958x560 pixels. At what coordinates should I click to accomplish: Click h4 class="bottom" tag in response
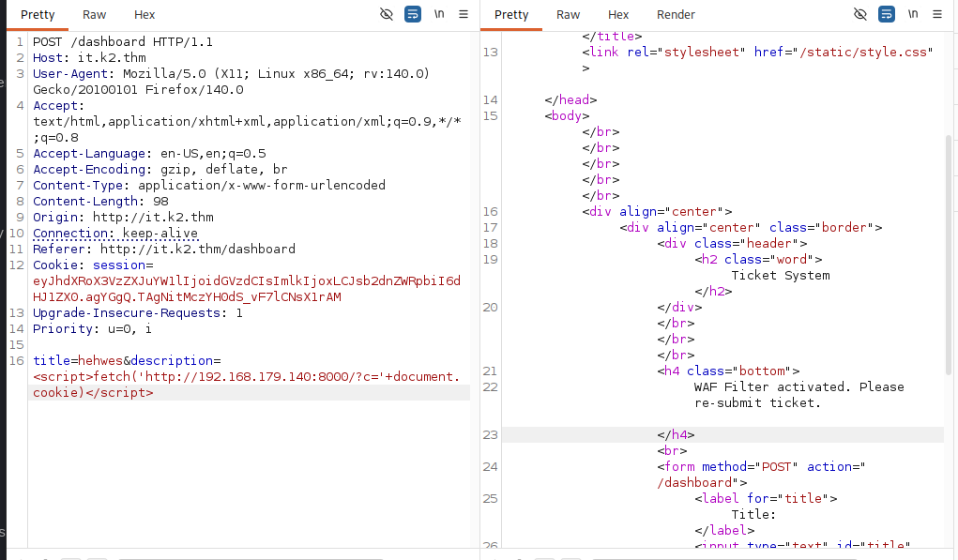(x=728, y=371)
